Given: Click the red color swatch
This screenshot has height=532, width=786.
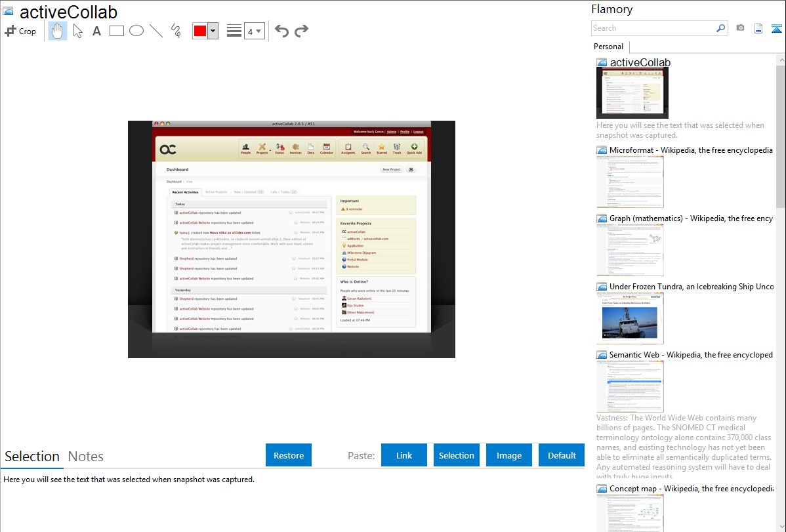Looking at the screenshot, I should pos(200,31).
